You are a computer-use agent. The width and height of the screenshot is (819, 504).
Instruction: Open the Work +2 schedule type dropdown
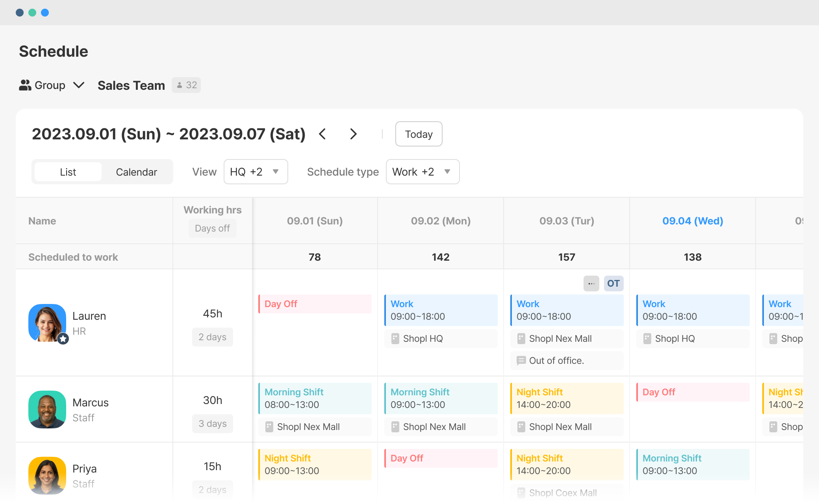pos(422,172)
